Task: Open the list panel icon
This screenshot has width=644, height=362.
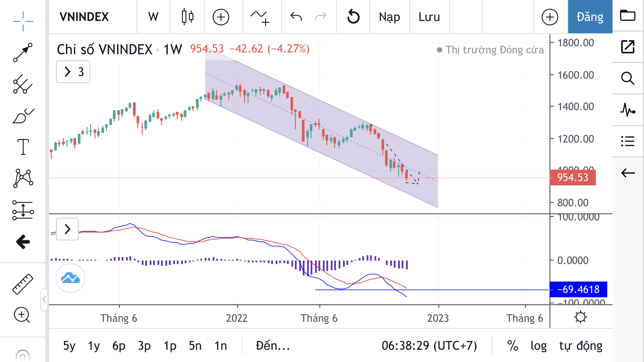Action: click(x=628, y=141)
